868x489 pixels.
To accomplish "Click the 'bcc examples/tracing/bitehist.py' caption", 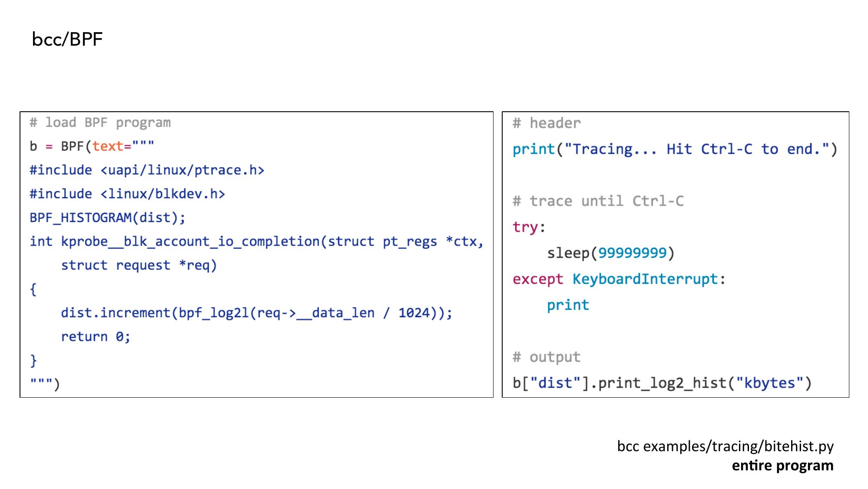I will (x=725, y=446).
